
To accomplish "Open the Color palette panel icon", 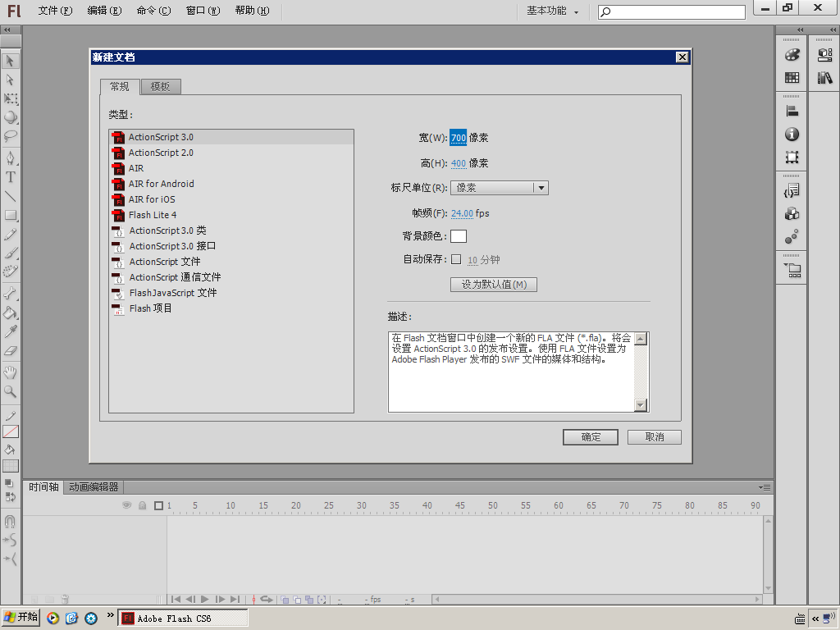I will pyautogui.click(x=792, y=55).
